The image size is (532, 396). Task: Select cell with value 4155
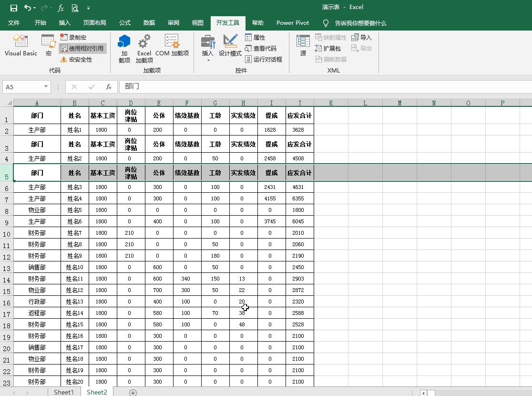click(270, 198)
